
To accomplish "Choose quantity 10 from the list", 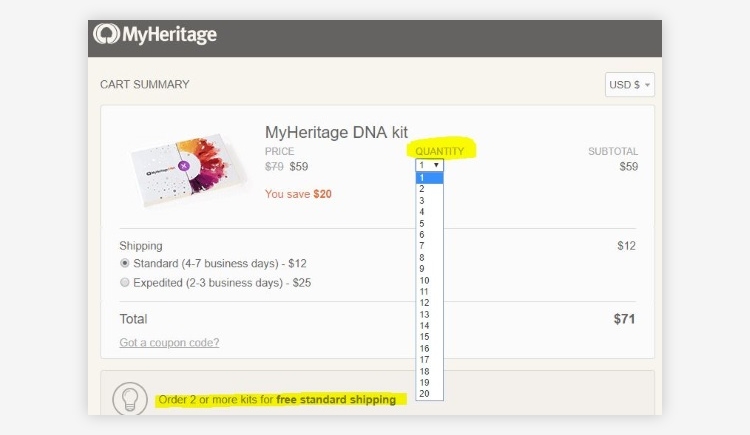I will click(429, 280).
